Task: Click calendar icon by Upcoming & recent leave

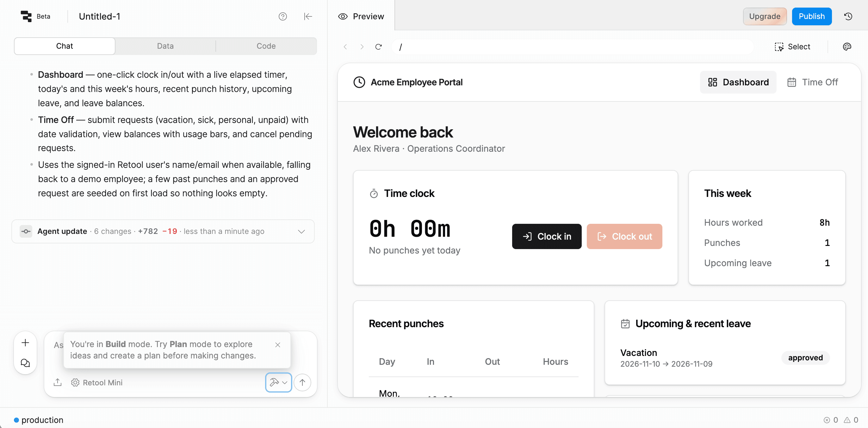Action: [x=625, y=324]
